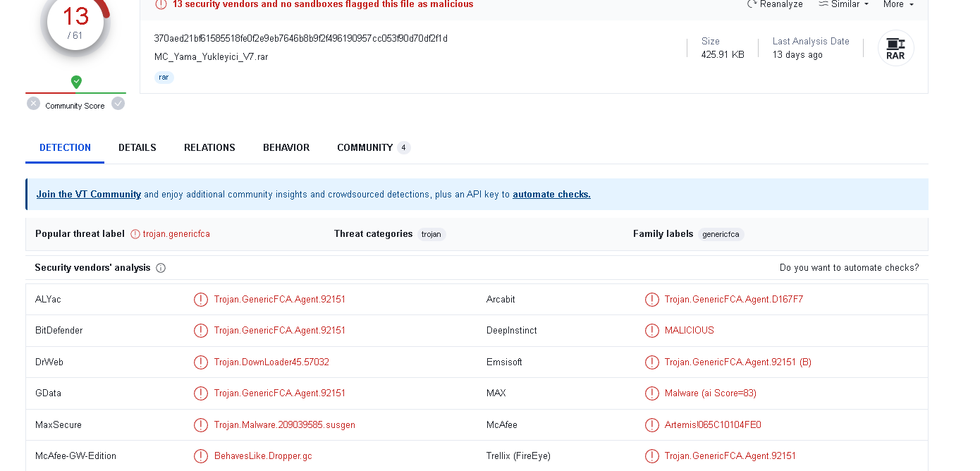Click the 13/61 detection score gauge
The width and height of the screenshot is (980, 471).
point(75,21)
